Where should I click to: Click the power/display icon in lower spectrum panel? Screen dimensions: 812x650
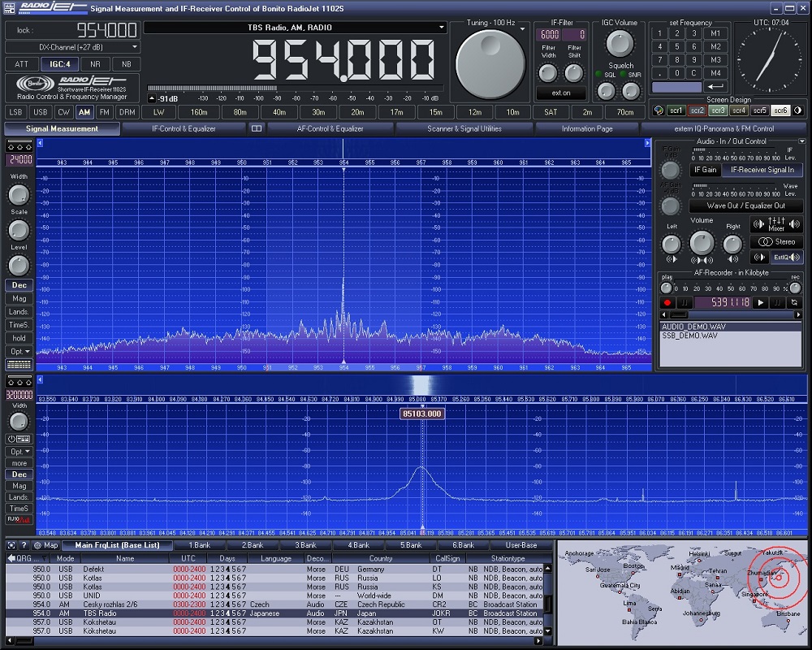pyautogui.click(x=19, y=439)
